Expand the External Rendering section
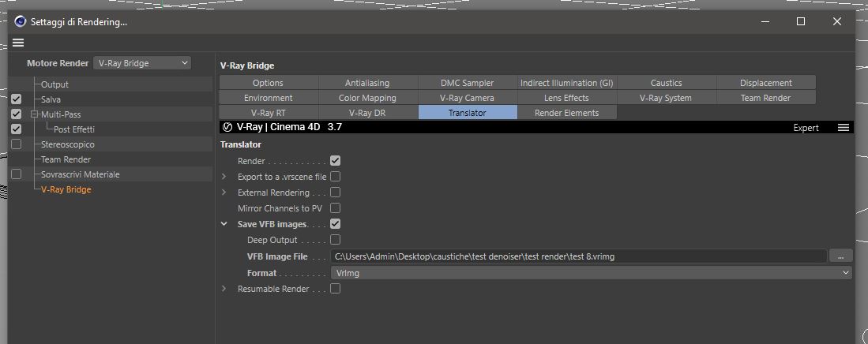 pyautogui.click(x=224, y=193)
